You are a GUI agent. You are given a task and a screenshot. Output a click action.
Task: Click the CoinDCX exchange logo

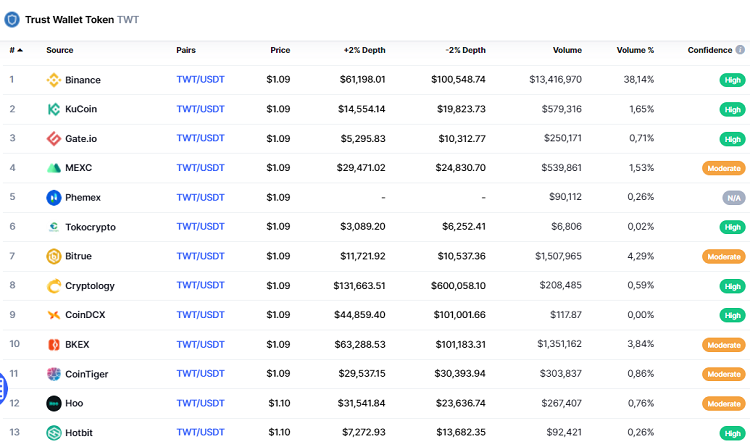[x=54, y=315]
